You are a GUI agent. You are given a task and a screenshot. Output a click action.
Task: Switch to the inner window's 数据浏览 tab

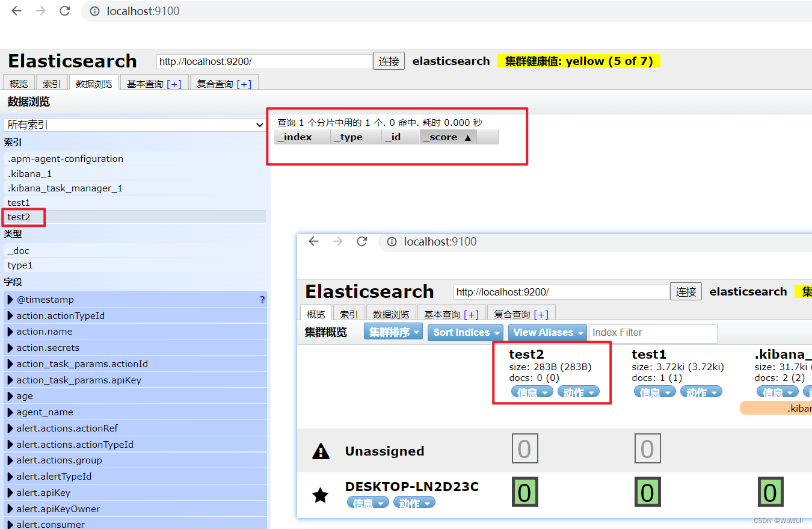[391, 314]
